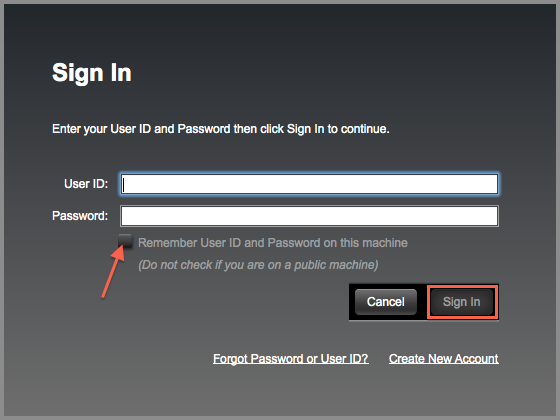560x420 pixels.
Task: Select the red-outlined Sign In button
Action: [x=462, y=302]
